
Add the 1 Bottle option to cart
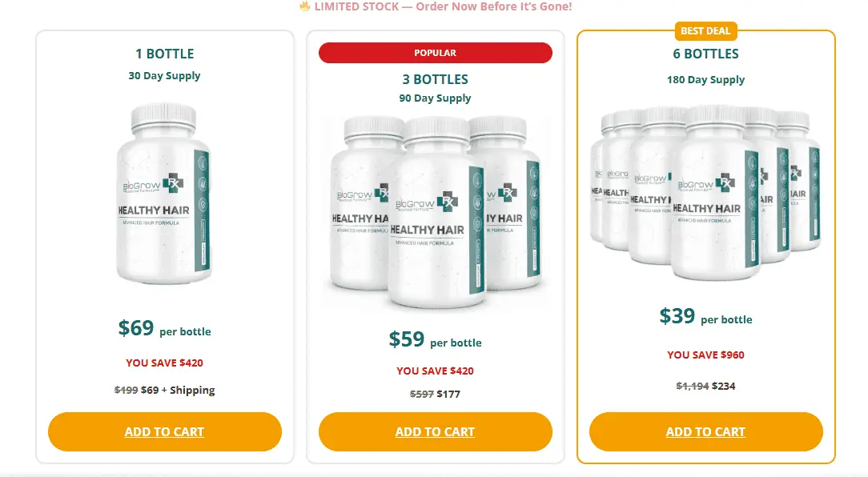[164, 431]
